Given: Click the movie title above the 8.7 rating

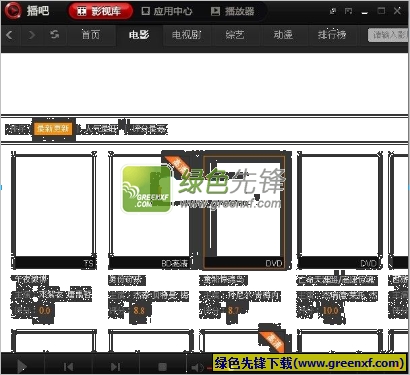Looking at the screenshot, I should click(x=223, y=280).
